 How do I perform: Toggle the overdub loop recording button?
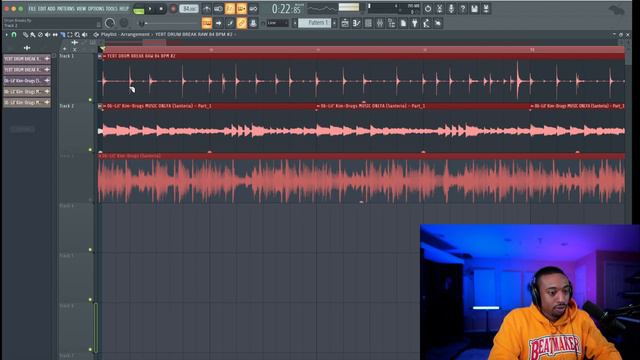pyautogui.click(x=241, y=9)
